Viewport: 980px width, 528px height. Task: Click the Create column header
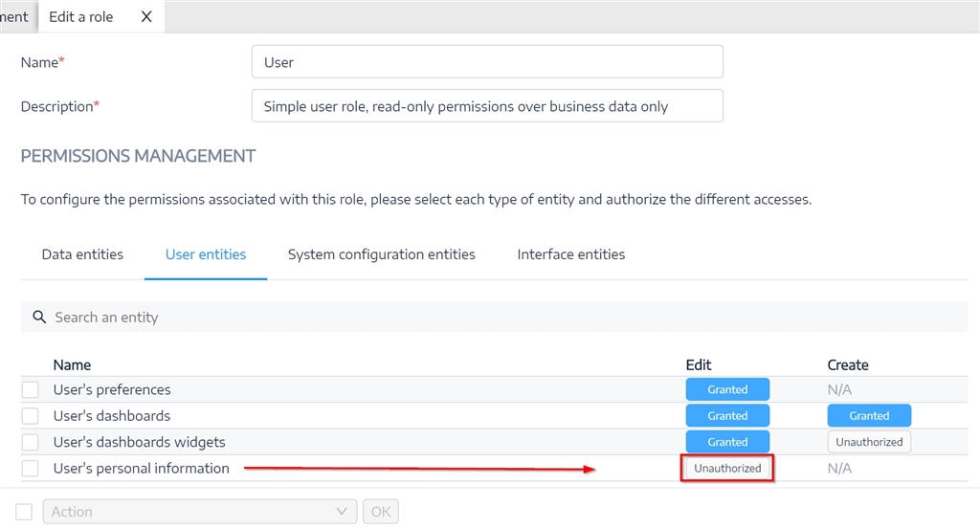click(848, 365)
